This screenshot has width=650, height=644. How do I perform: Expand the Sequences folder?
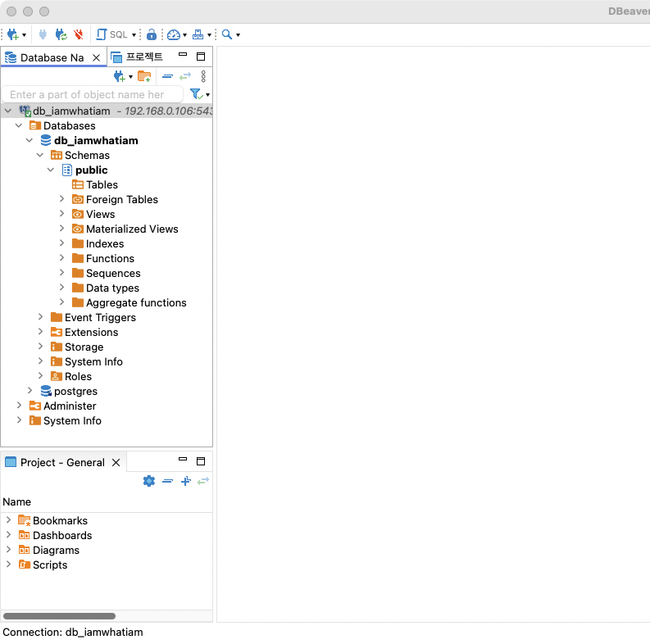(61, 273)
